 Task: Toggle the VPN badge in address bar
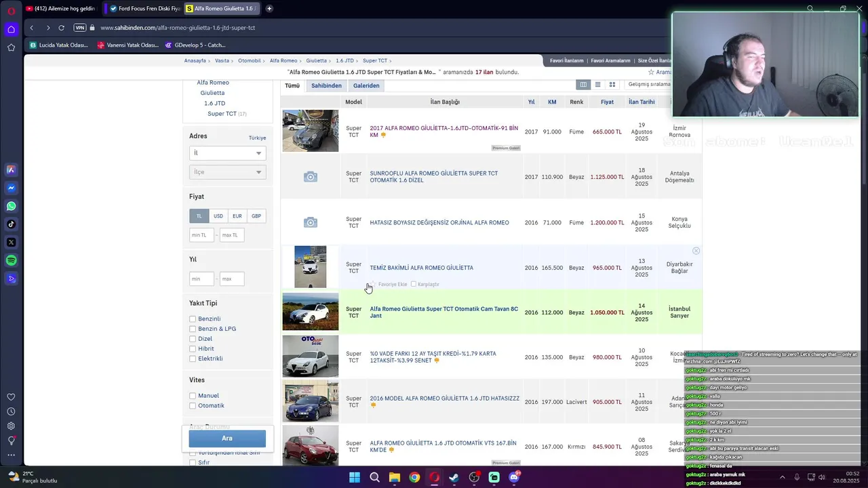click(x=80, y=28)
